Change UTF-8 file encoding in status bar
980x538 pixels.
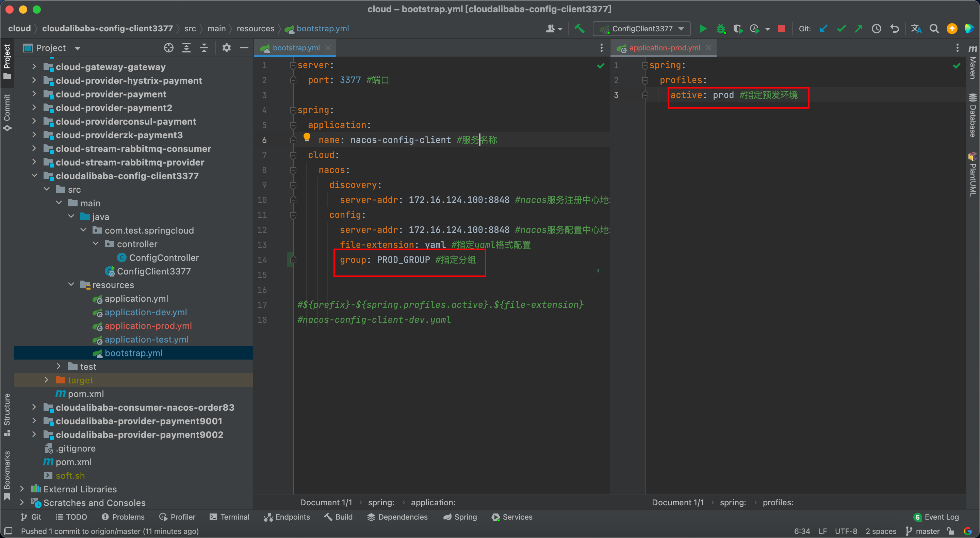click(846, 531)
